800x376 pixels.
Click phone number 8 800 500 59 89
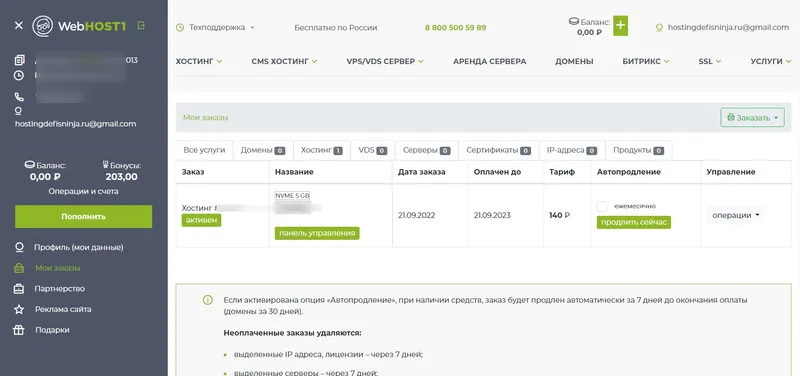coord(455,28)
